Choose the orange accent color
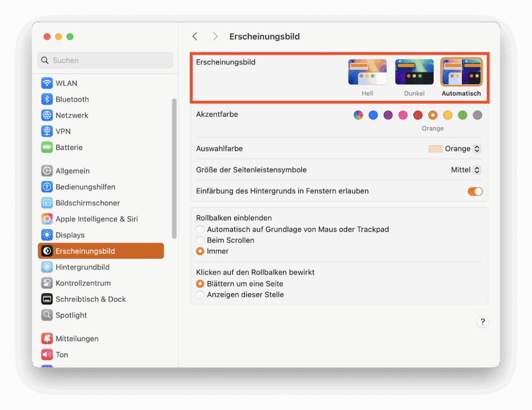The height and width of the screenshot is (410, 532). [x=433, y=115]
